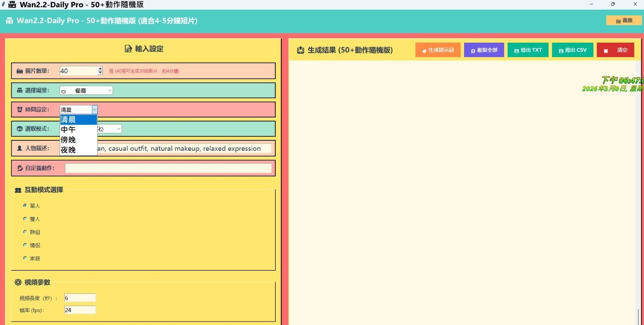Click the green clock time overlay text
Viewport: 644px width, 325px height.
click(622, 80)
